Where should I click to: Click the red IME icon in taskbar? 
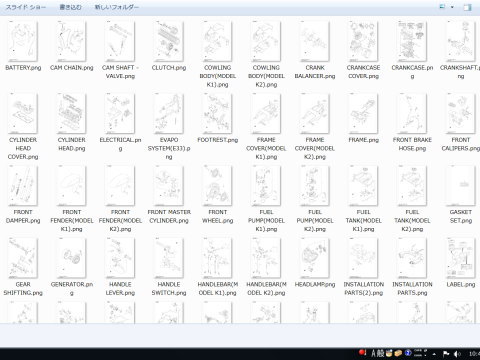tap(362, 353)
